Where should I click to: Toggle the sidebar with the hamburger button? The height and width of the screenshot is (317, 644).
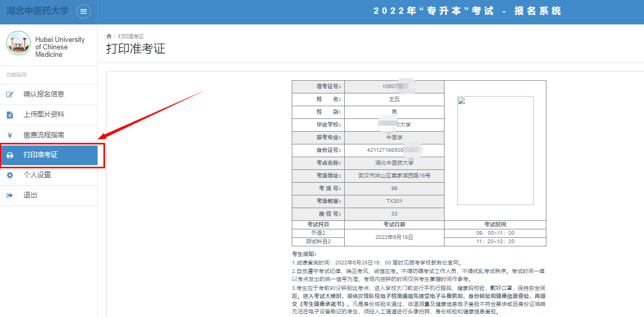click(83, 11)
